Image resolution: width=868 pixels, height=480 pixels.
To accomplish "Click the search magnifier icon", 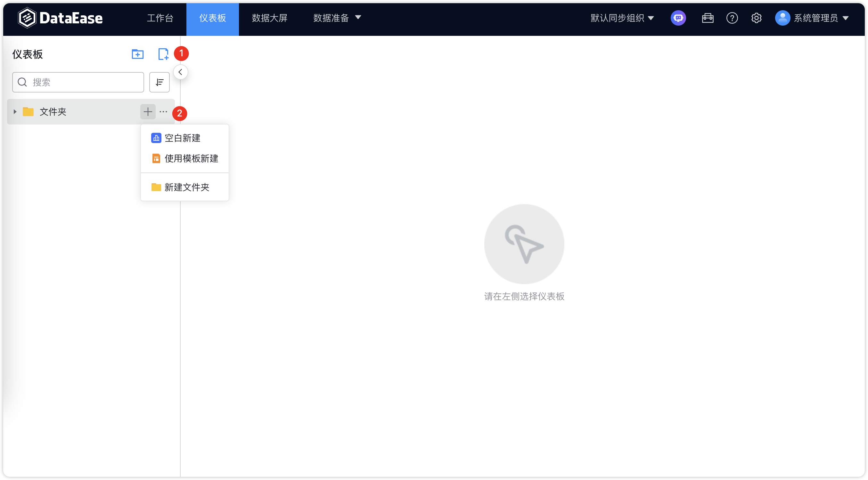I will pos(22,82).
